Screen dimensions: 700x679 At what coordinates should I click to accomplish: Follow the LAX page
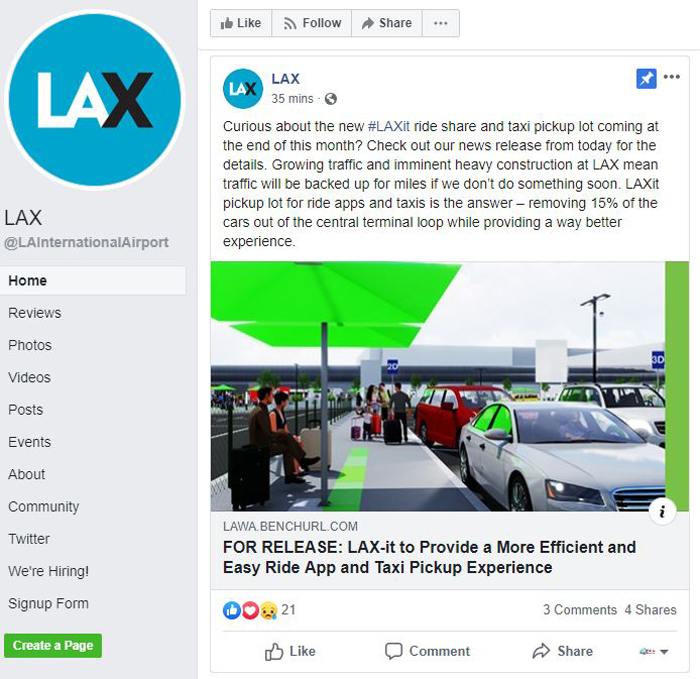312,23
